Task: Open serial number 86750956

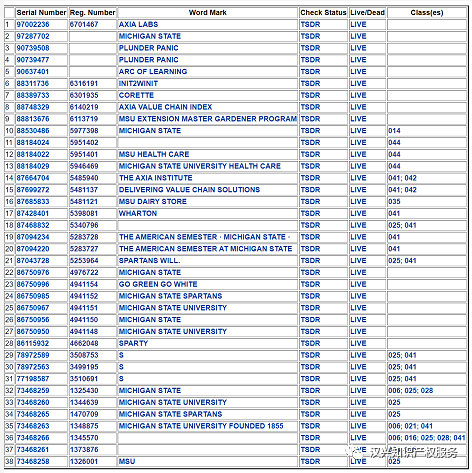Action: pos(33,320)
